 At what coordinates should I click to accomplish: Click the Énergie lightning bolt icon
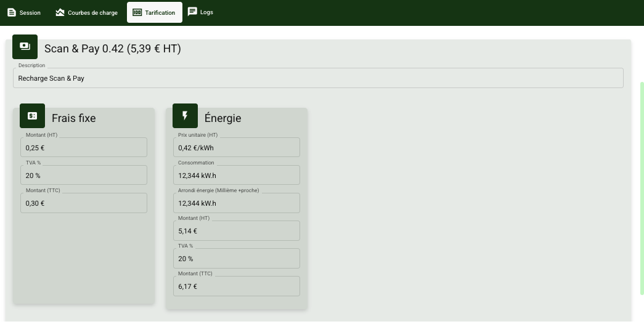pos(185,116)
